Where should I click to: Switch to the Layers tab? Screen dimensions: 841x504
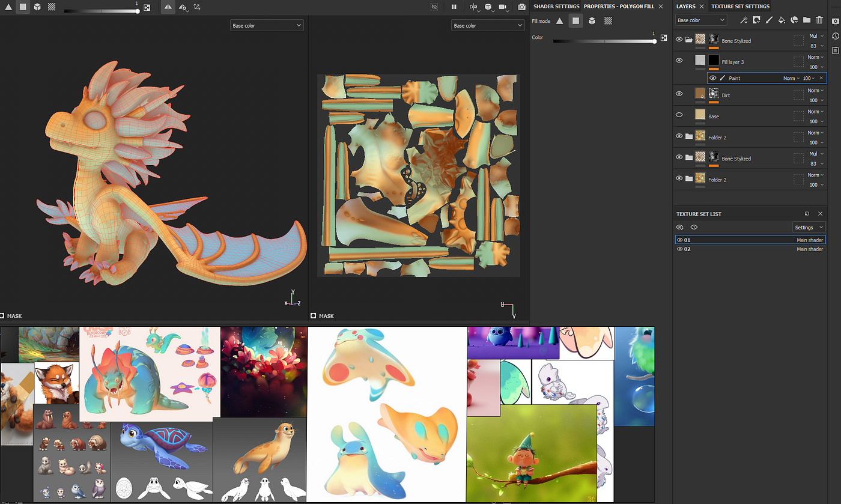685,6
